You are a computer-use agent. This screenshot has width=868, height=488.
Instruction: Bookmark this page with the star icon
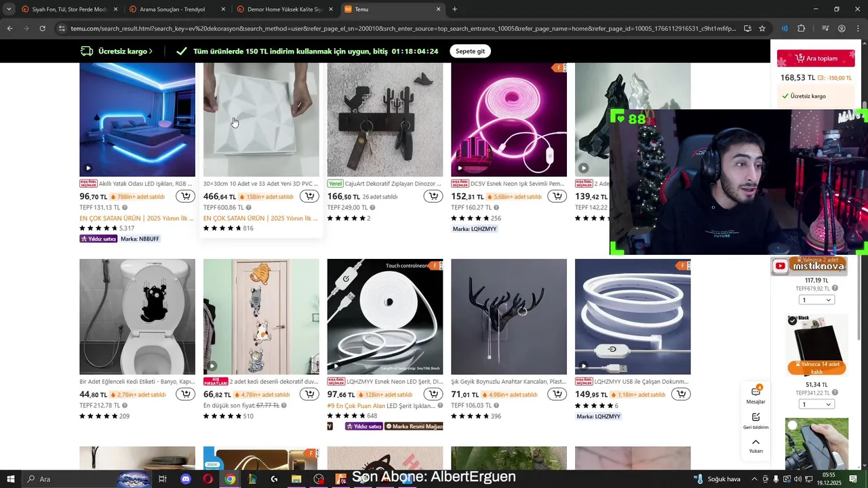(762, 28)
